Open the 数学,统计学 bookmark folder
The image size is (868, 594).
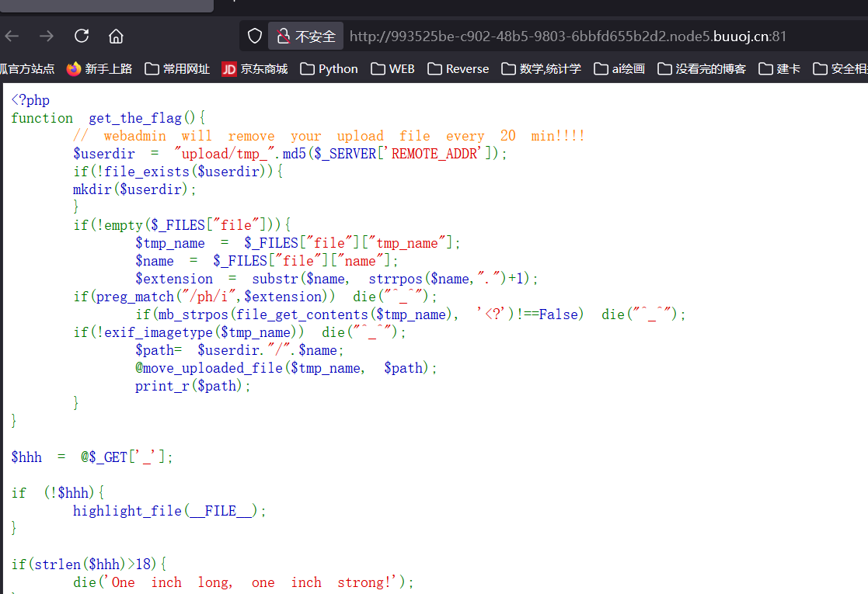(542, 68)
